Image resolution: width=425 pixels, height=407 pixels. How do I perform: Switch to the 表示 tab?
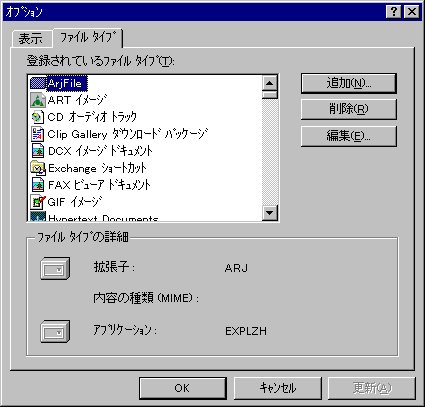[x=31, y=39]
